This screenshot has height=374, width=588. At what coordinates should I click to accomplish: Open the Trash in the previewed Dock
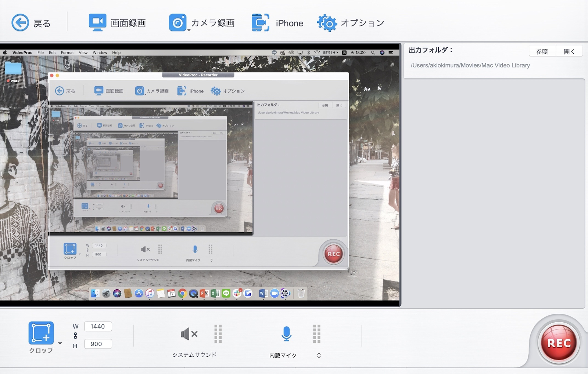pos(301,293)
